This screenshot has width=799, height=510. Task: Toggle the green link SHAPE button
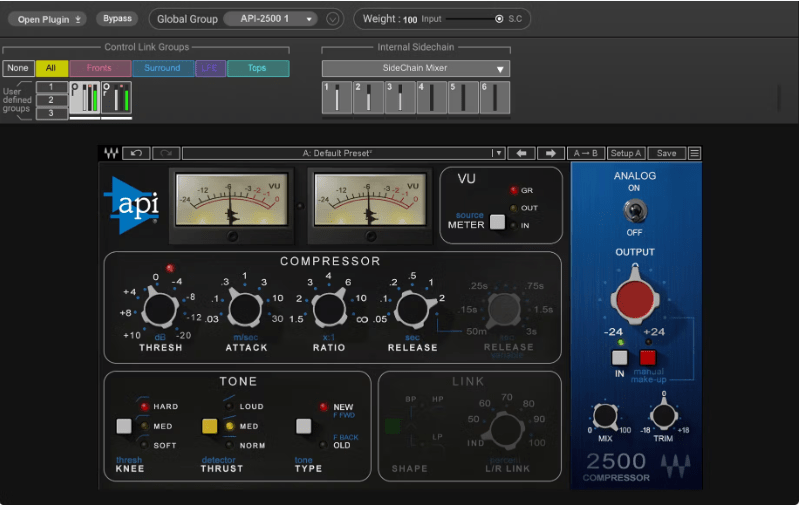[x=393, y=426]
